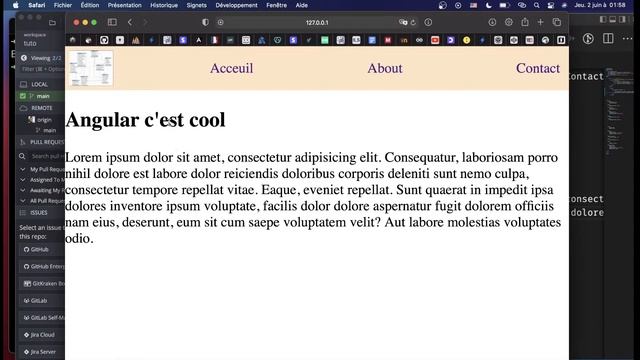640x360 pixels.
Task: Choose Jira Cloud issue tracker button
Action: 42,335
